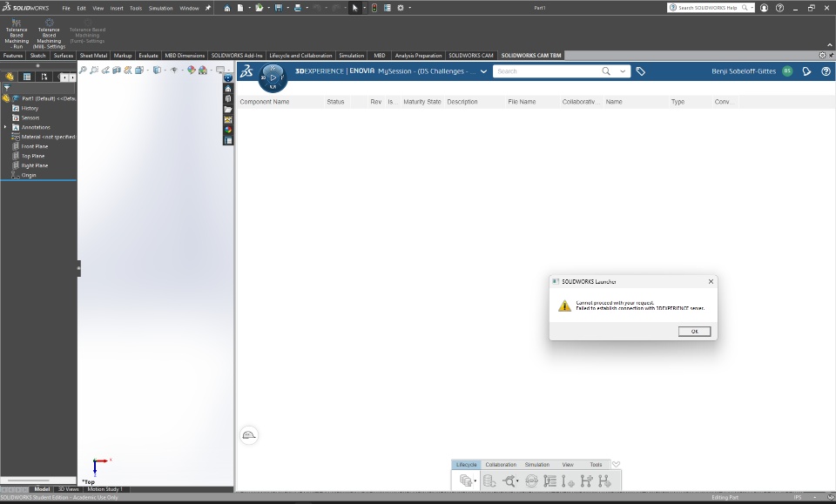836x504 pixels.
Task: Expand the Save icon dropdown arrow
Action: coord(287,8)
